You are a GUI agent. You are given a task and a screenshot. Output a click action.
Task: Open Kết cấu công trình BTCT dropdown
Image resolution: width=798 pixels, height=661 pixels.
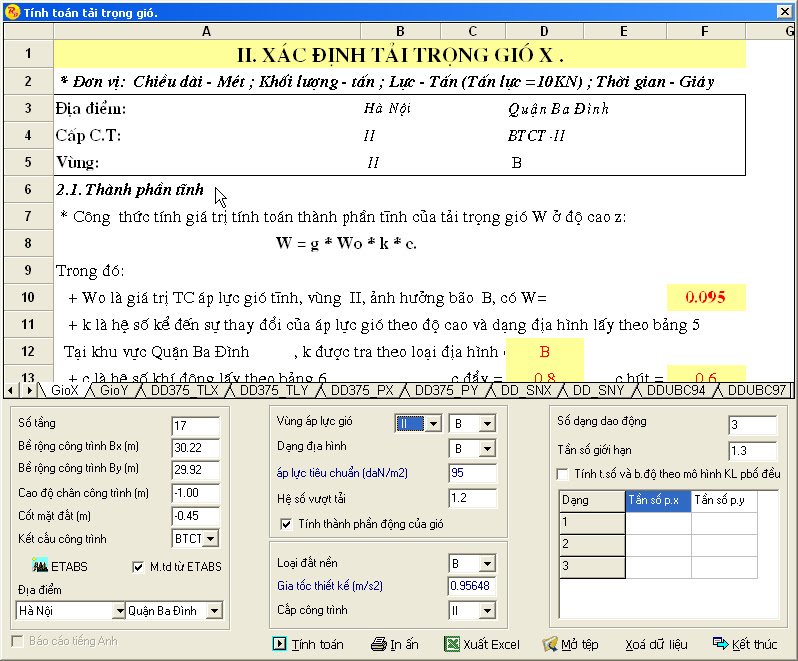tap(211, 538)
